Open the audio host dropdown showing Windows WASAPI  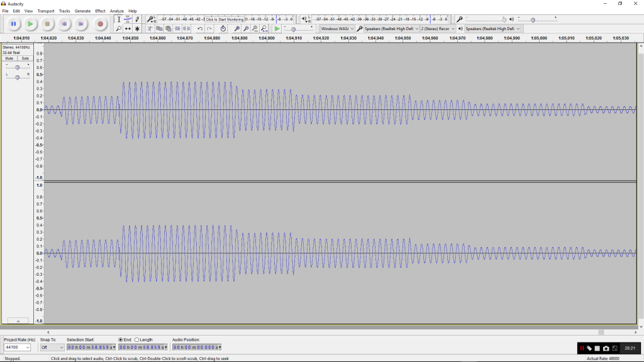[x=337, y=28]
